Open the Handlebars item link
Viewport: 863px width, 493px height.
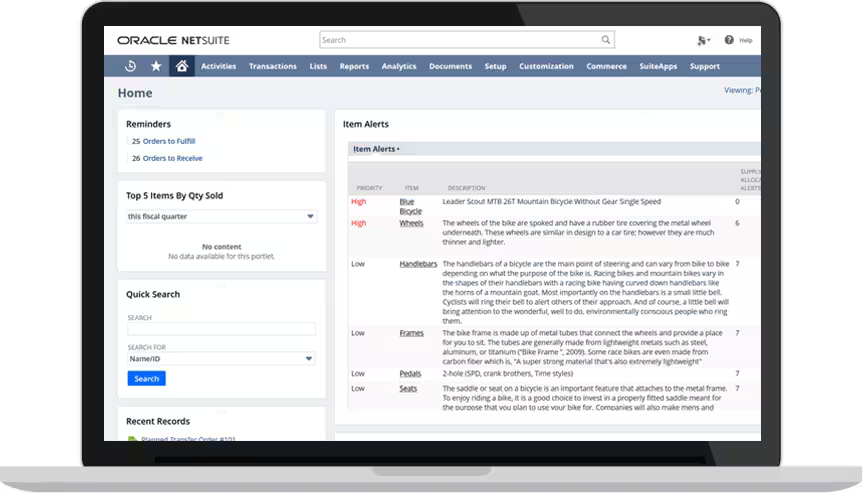pos(418,264)
